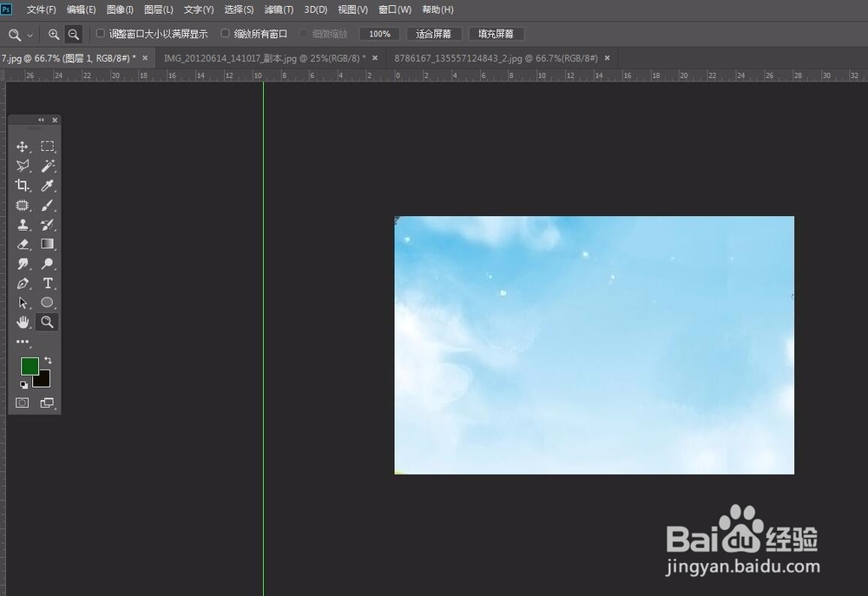
Task: Open the 文件(F) menu
Action: coord(41,10)
